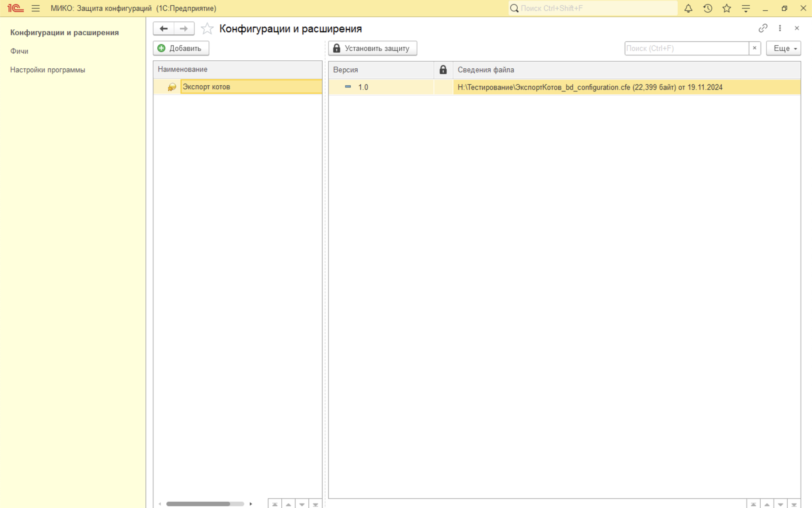Open the Фичи section
Screen dimensions: 812x508
[x=19, y=51]
